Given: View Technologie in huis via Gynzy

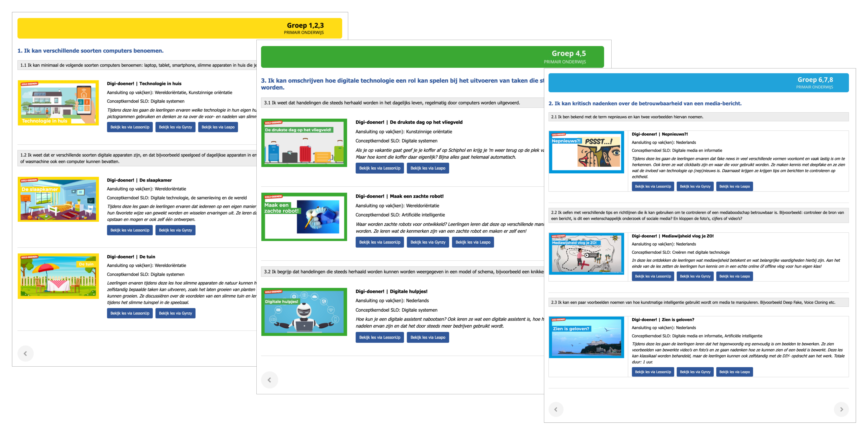Looking at the screenshot, I should tap(175, 127).
